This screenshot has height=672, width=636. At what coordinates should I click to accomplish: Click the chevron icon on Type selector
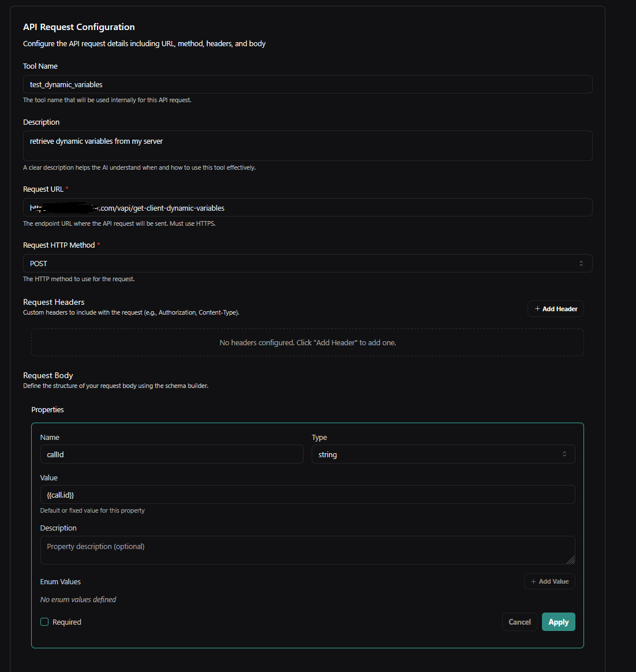[x=564, y=454]
